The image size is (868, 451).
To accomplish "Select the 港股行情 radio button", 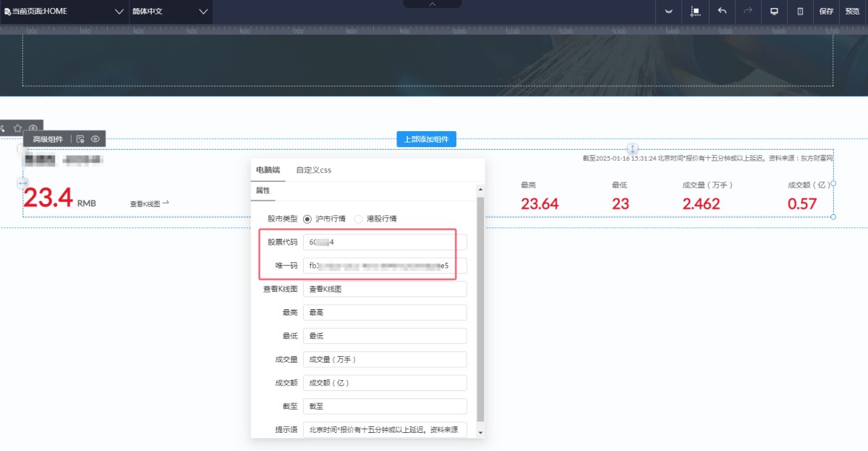I will 359,219.
